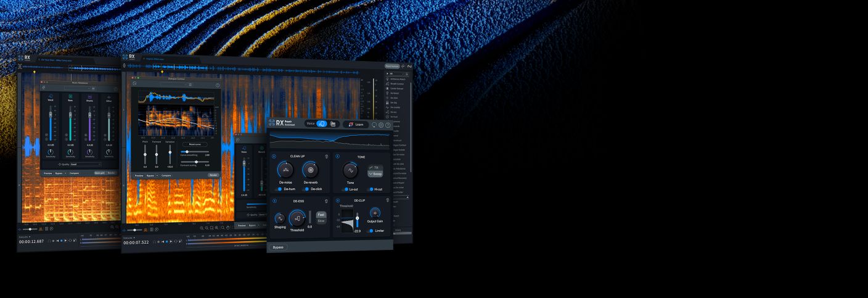Viewport: 868px width, 298px height.
Task: Click the timecode 00:00:12.687 display
Action: point(31,241)
